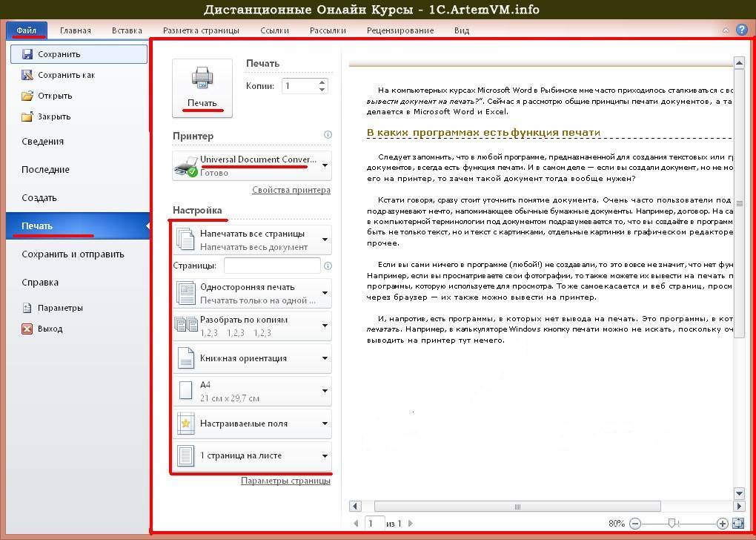Click the Закрыть folder icon
This screenshot has width=756, height=540.
(x=27, y=116)
